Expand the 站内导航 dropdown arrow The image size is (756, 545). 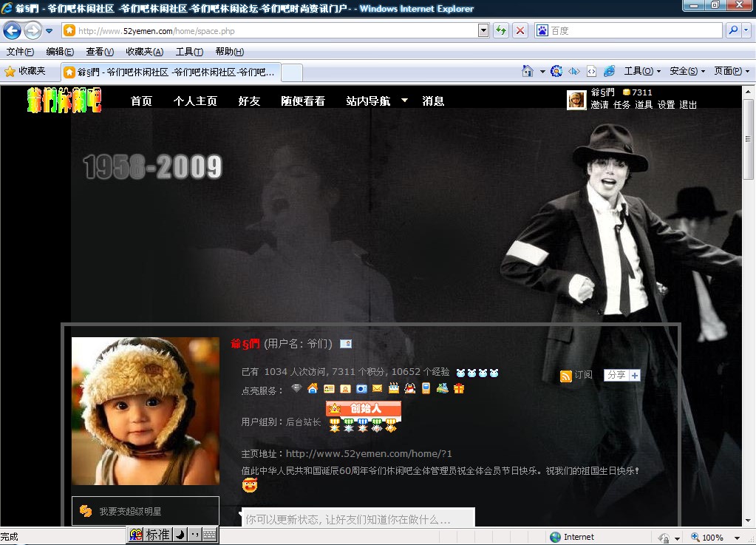[x=404, y=101]
